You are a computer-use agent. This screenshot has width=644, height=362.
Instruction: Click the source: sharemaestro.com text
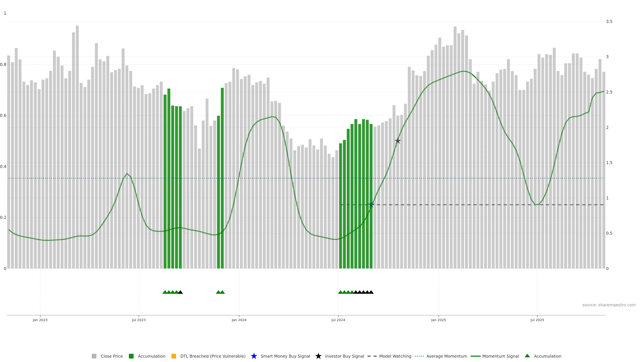(609, 305)
